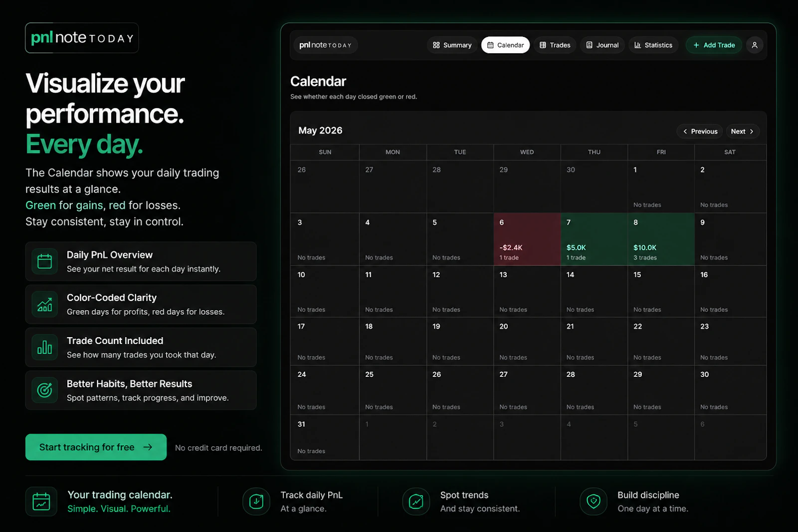Click the $10.0K value on May 8

645,248
